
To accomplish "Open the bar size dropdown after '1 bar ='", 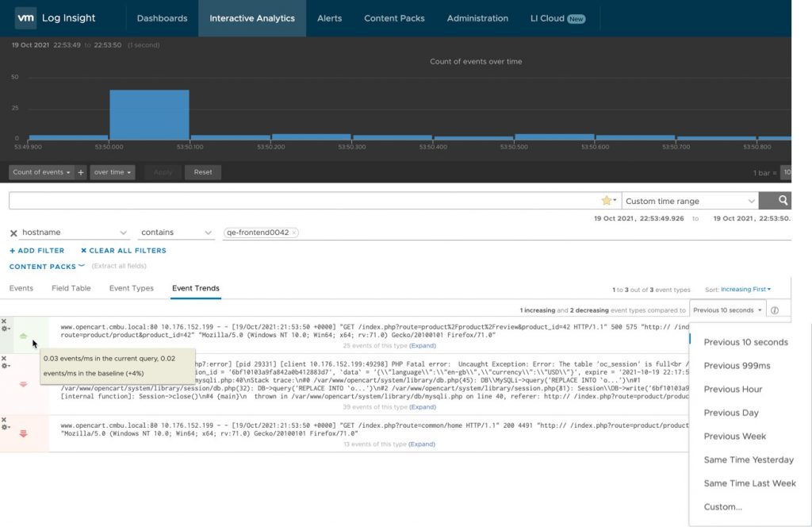I will point(787,172).
